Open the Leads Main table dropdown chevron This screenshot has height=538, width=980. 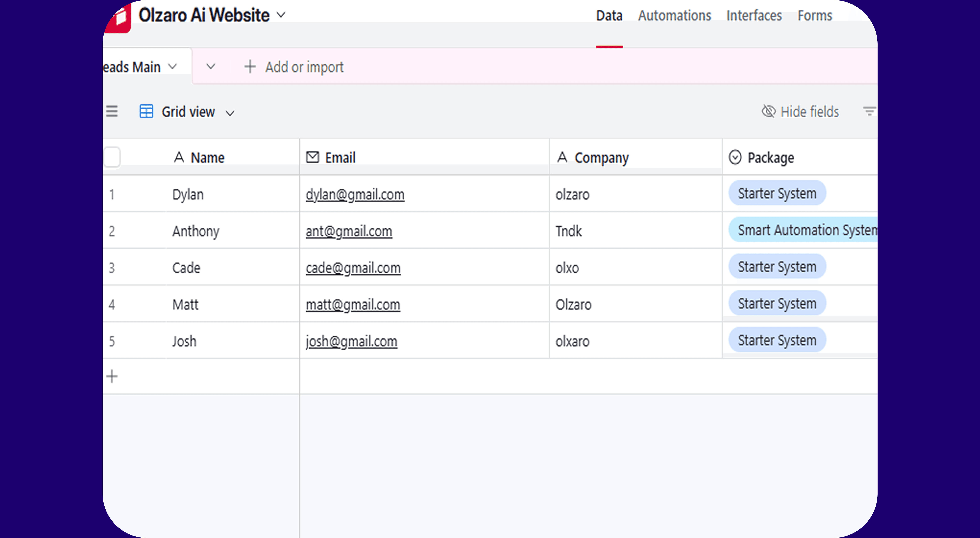point(173,67)
